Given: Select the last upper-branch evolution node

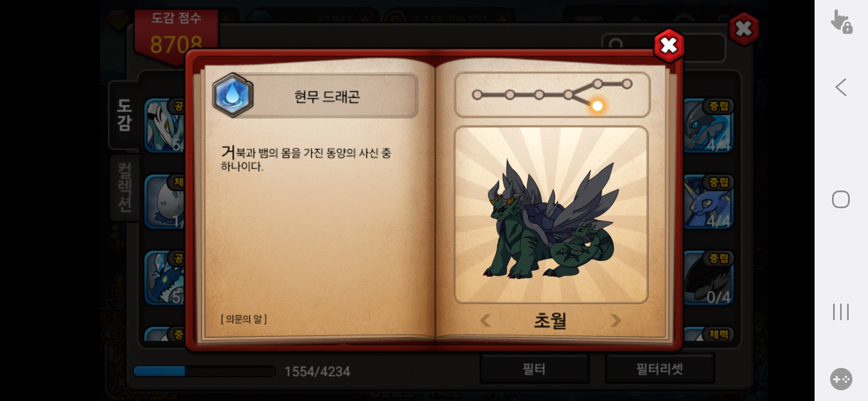Looking at the screenshot, I should click(627, 84).
